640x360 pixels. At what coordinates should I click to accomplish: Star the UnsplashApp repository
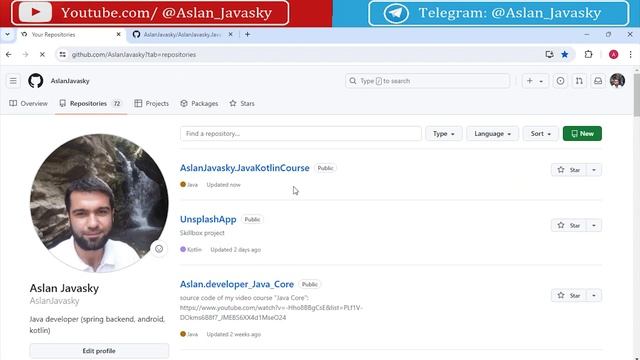point(569,225)
